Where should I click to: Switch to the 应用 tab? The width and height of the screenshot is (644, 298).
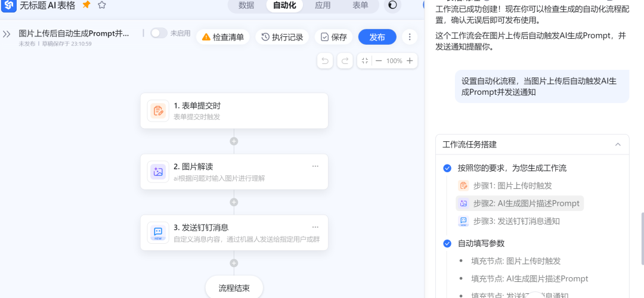323,5
